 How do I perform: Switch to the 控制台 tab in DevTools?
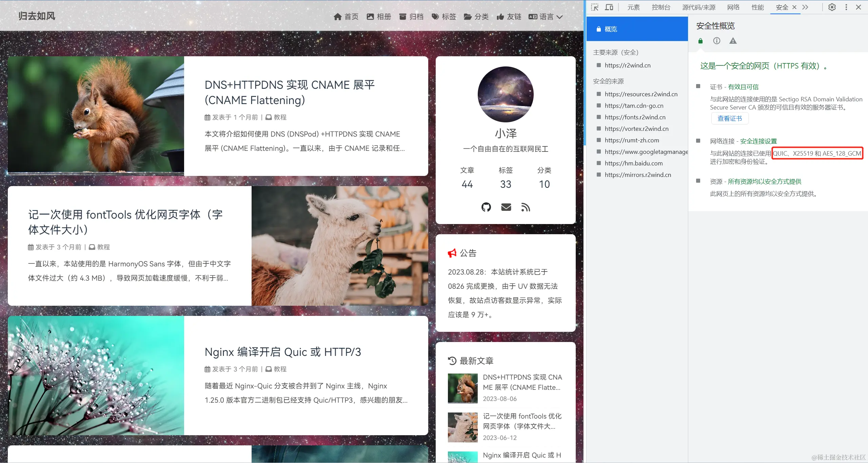point(661,7)
